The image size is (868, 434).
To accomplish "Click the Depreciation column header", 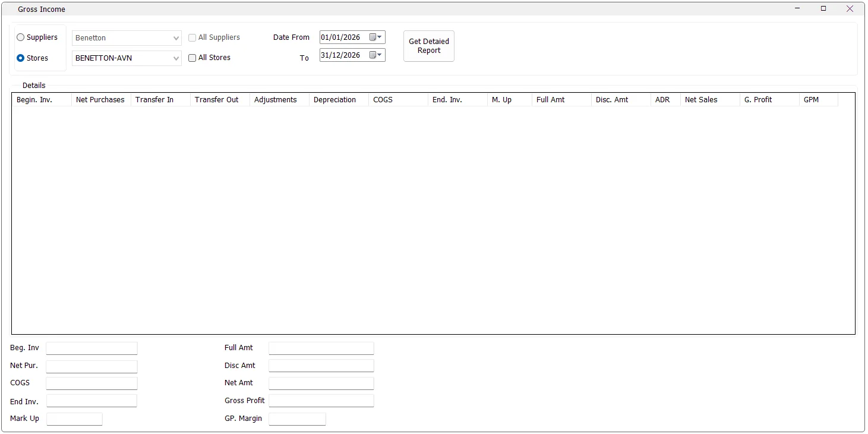I will [339, 100].
